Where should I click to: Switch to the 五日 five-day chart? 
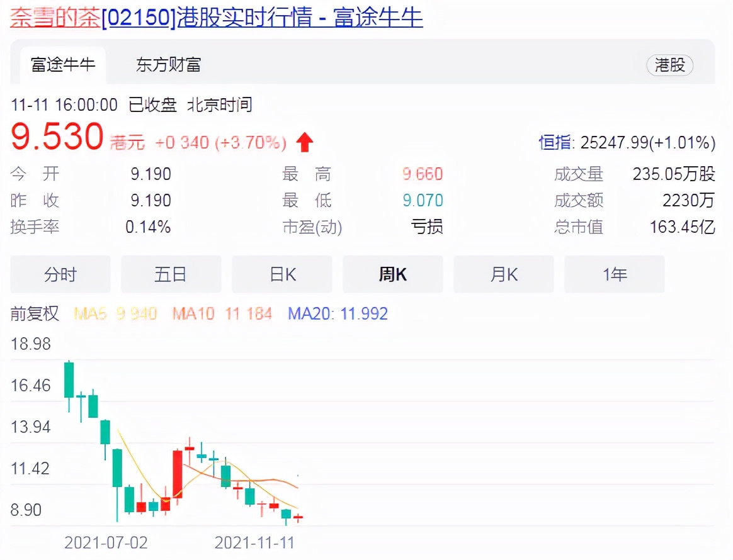tap(171, 274)
